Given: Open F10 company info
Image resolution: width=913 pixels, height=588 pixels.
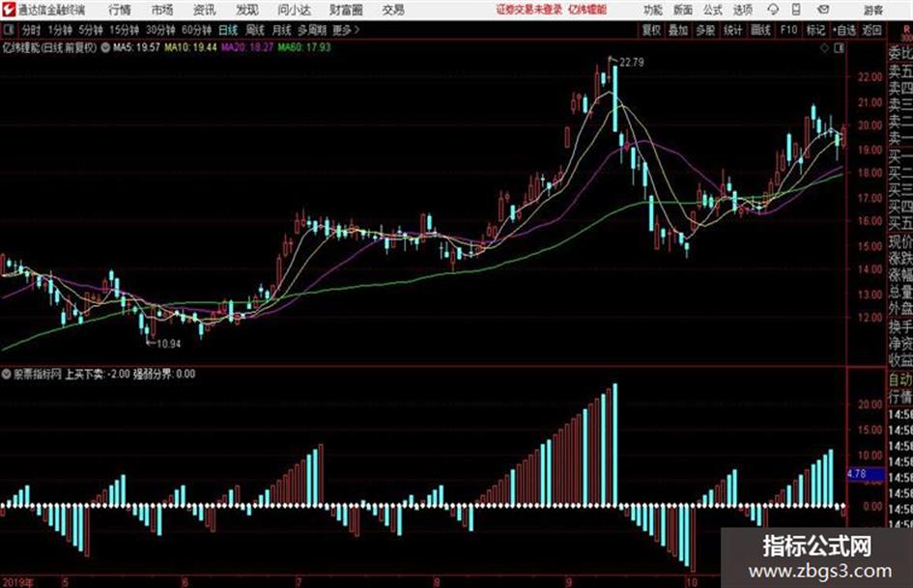Looking at the screenshot, I should click(788, 30).
